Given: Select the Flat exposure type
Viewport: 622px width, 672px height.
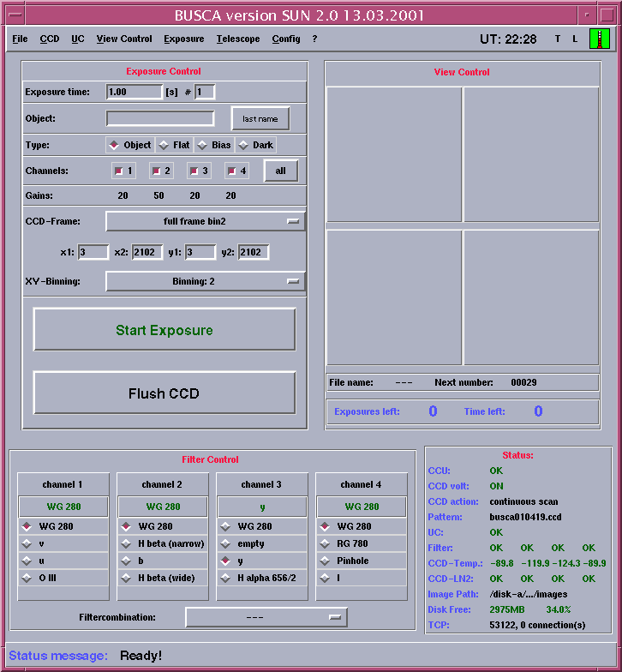Looking at the screenshot, I should point(164,145).
